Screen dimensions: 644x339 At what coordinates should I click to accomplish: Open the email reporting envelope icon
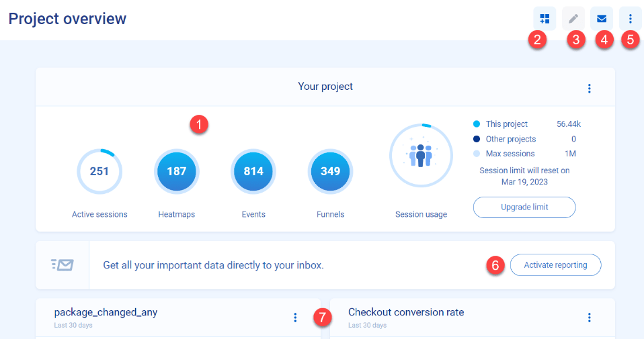(x=602, y=18)
